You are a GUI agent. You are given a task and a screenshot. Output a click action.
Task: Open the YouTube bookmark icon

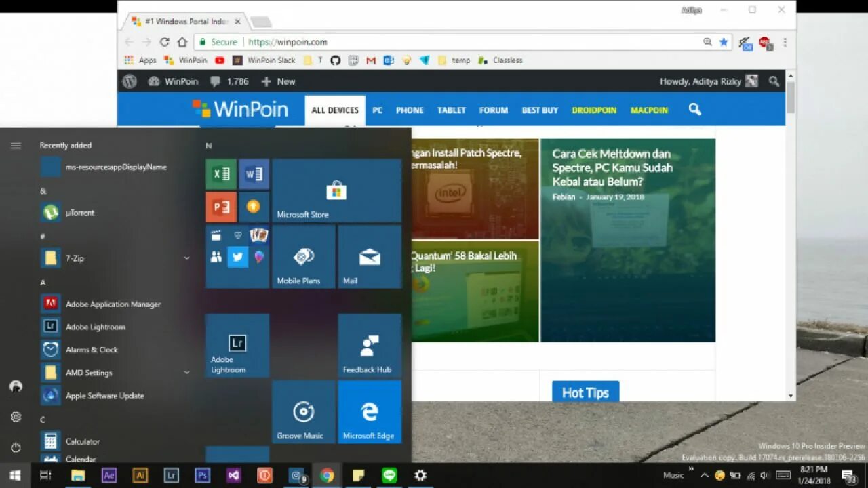[x=220, y=60]
